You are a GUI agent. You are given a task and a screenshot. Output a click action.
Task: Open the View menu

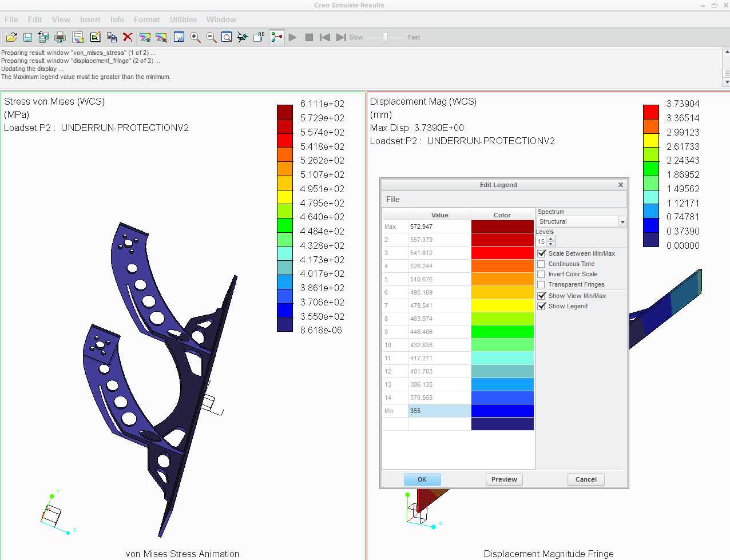click(61, 19)
